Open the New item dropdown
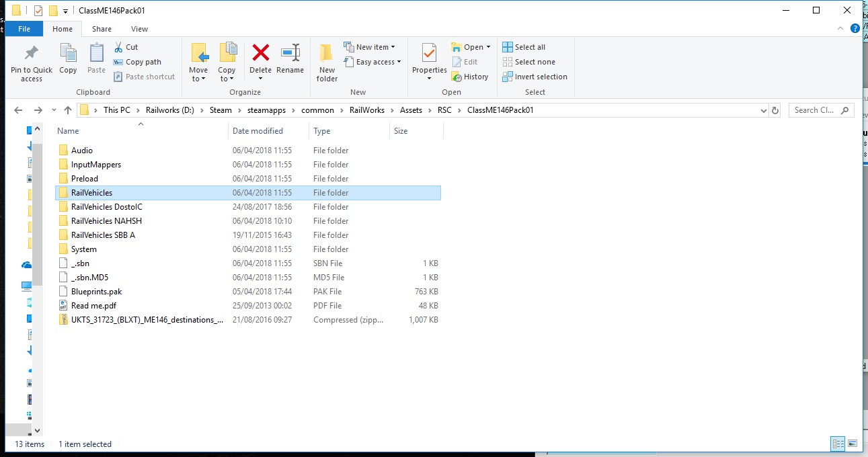 pos(370,47)
